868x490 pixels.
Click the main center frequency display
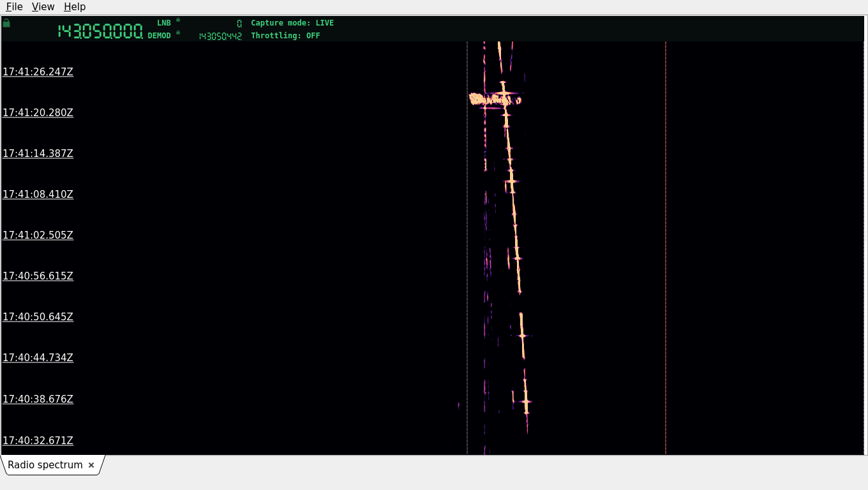click(100, 31)
